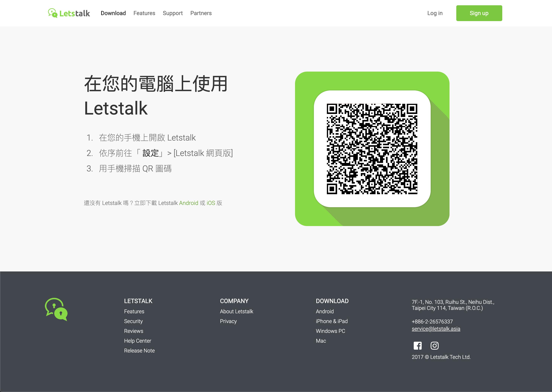This screenshot has width=552, height=392.
Task: Click the LETSTALK footer column heading
Action: click(138, 301)
